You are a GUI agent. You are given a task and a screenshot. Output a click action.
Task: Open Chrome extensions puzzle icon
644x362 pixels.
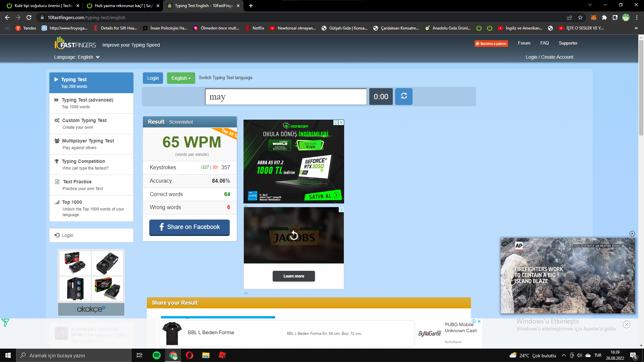pyautogui.click(x=604, y=17)
